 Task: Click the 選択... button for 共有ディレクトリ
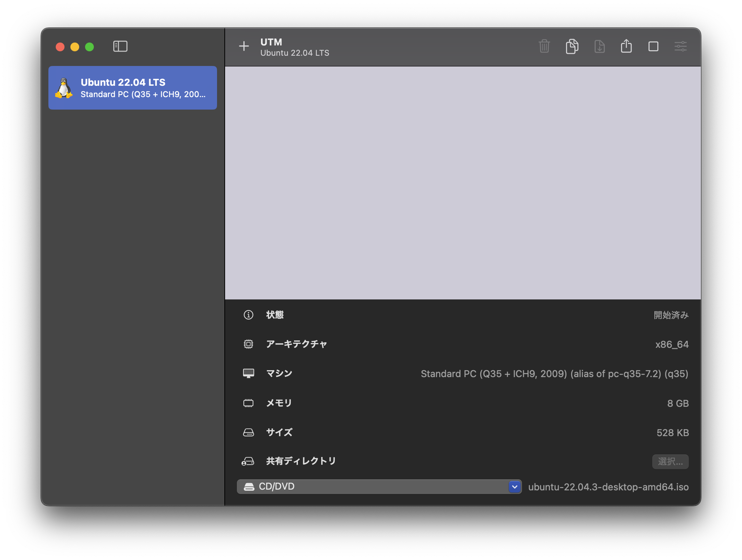tap(670, 462)
